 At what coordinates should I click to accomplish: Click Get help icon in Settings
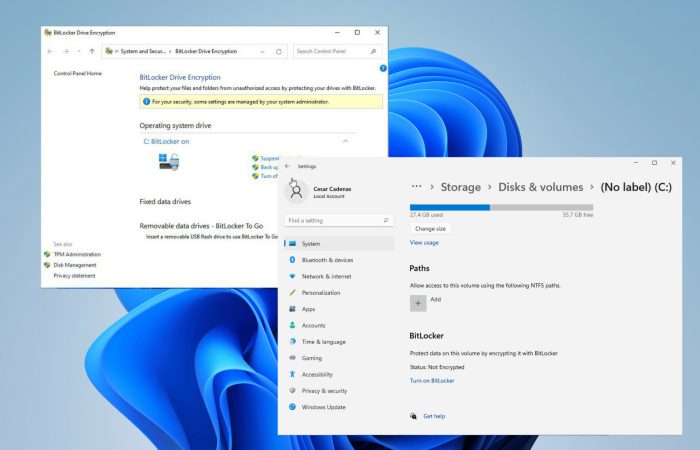click(x=413, y=416)
